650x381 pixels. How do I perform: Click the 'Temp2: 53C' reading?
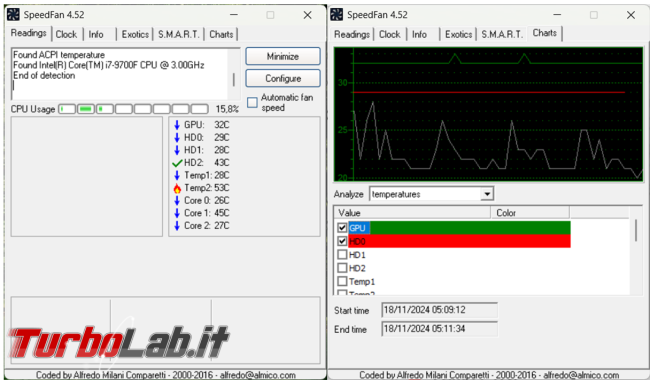206,188
